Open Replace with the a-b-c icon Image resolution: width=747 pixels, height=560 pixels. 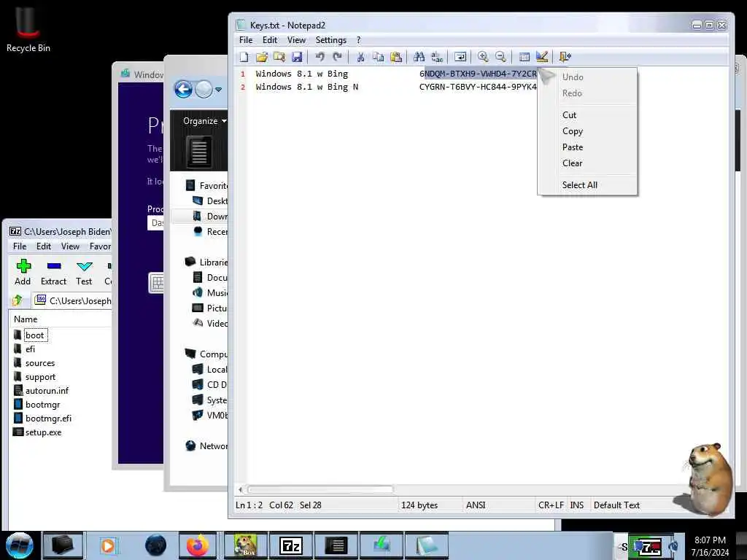[x=437, y=57]
